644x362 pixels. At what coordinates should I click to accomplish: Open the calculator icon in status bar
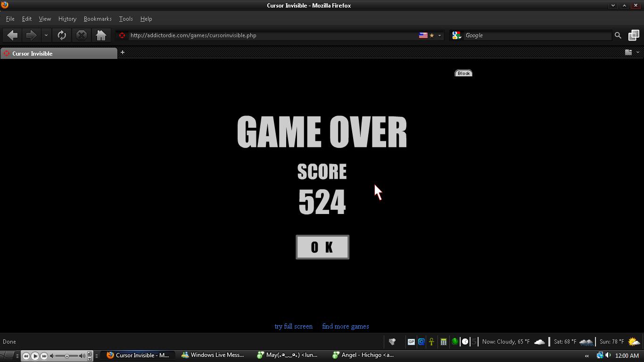pos(443,342)
